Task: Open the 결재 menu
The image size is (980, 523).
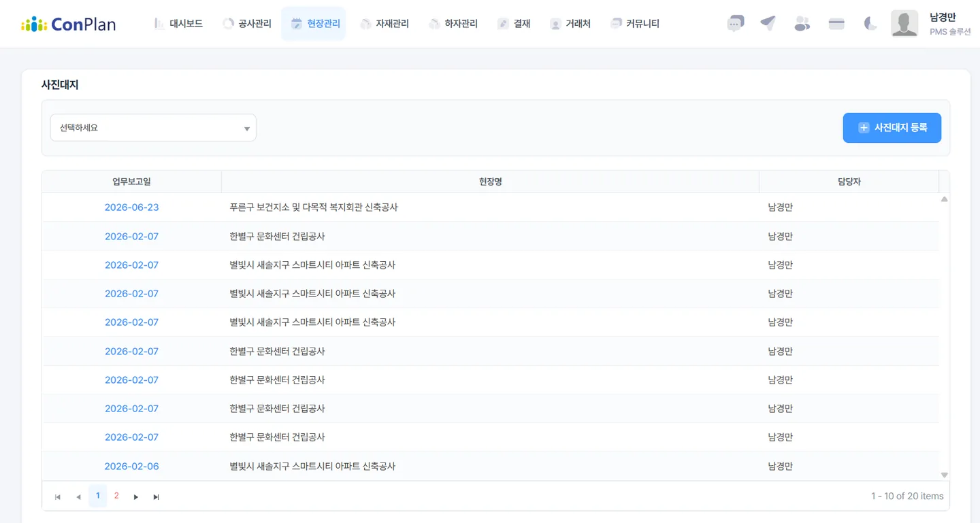Action: 514,24
